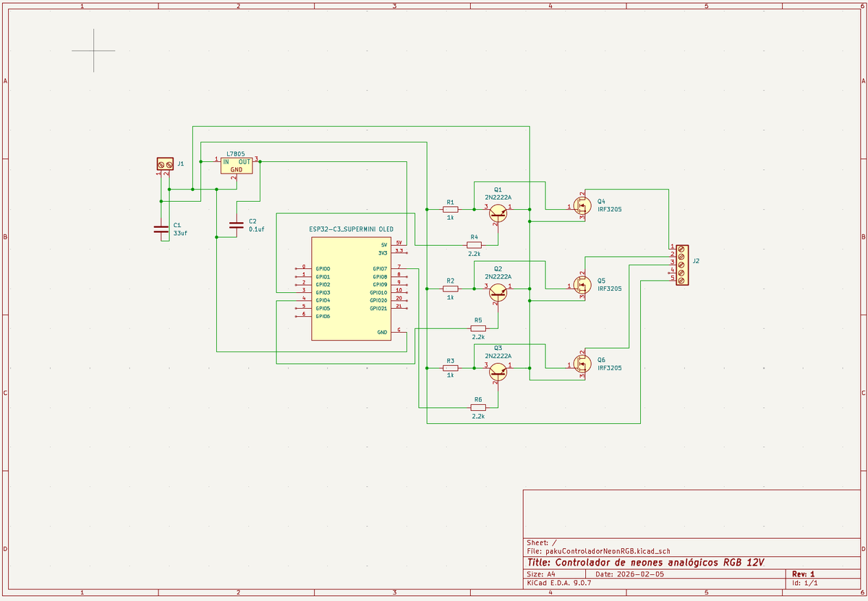Click the R4 resistor symbol
This screenshot has width=868, height=601.
[475, 244]
